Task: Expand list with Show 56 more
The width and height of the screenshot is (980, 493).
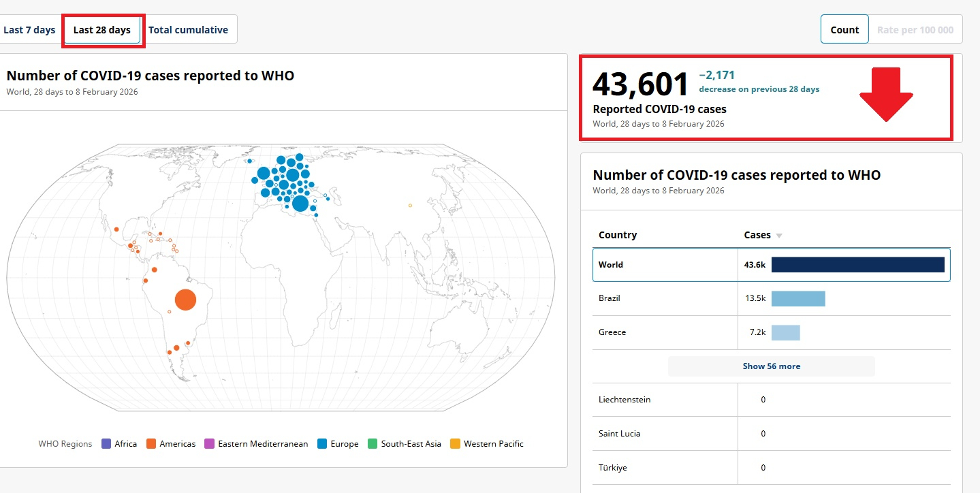Action: coord(771,366)
